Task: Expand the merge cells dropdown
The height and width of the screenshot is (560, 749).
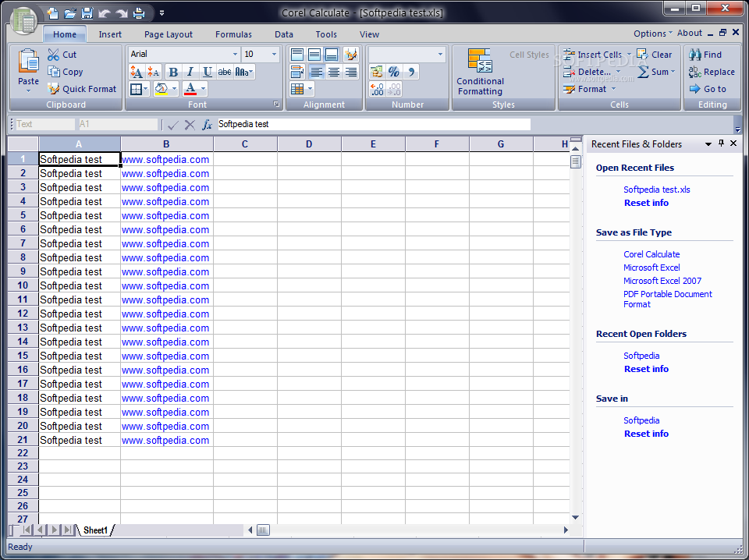Action: (310, 89)
